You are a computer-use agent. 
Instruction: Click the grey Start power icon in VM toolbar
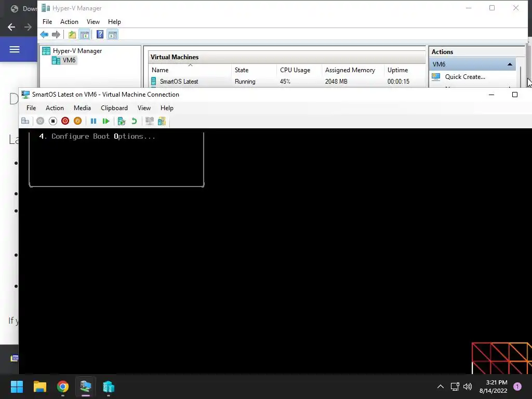[40, 121]
